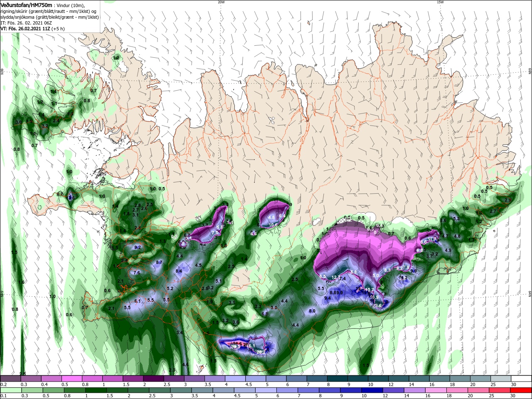Select the slate blue 6 snow legend swatch
532x399 pixels.
click(x=296, y=379)
